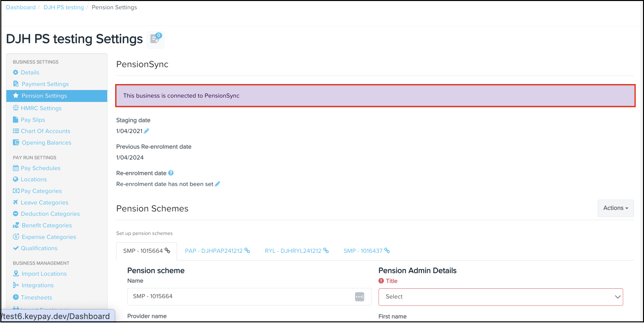Click link icon on SMP - 1016437 tab
This screenshot has height=323, width=644.
pyautogui.click(x=387, y=251)
